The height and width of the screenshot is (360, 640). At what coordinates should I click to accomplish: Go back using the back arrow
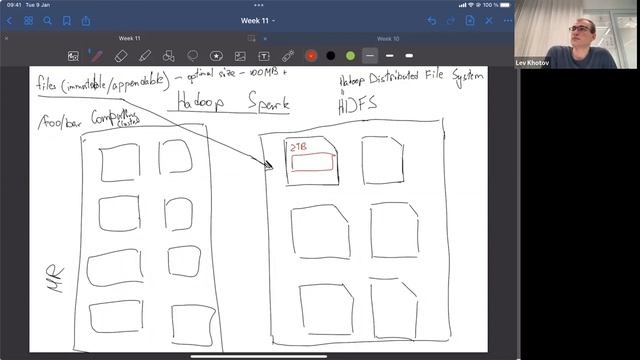tap(10, 20)
